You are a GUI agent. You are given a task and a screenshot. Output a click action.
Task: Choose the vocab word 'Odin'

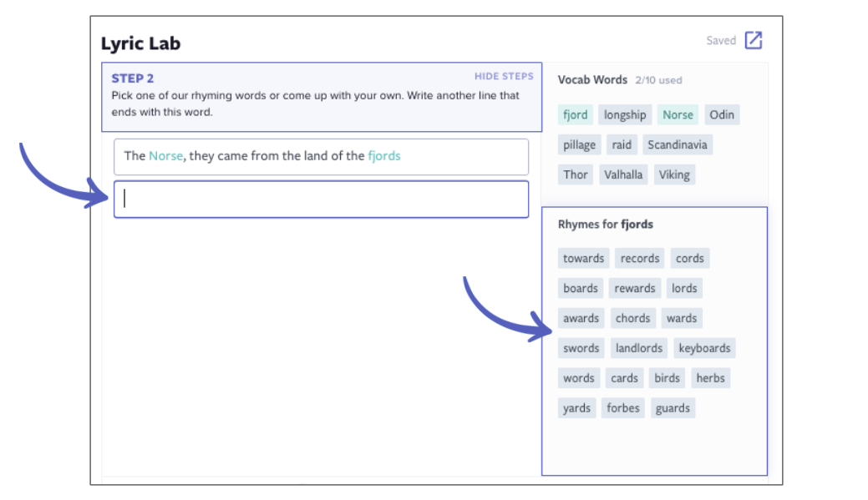tap(722, 115)
